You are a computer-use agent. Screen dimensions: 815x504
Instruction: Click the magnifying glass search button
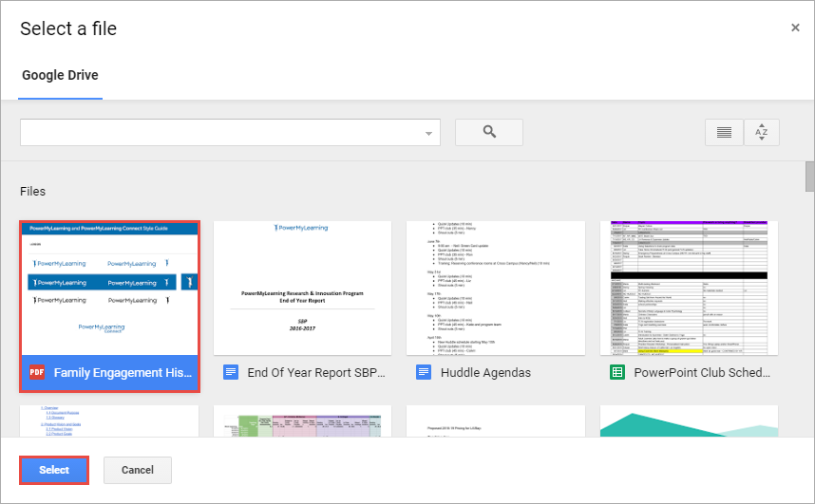pyautogui.click(x=488, y=132)
